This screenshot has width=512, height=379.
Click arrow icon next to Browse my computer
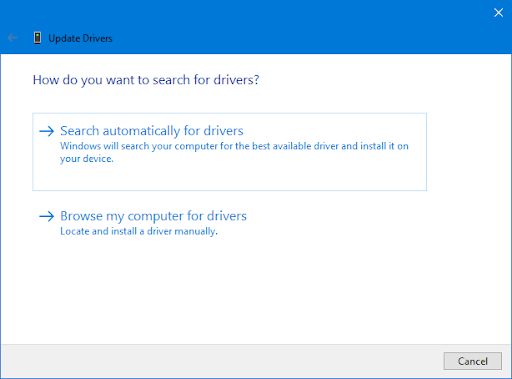(46, 216)
